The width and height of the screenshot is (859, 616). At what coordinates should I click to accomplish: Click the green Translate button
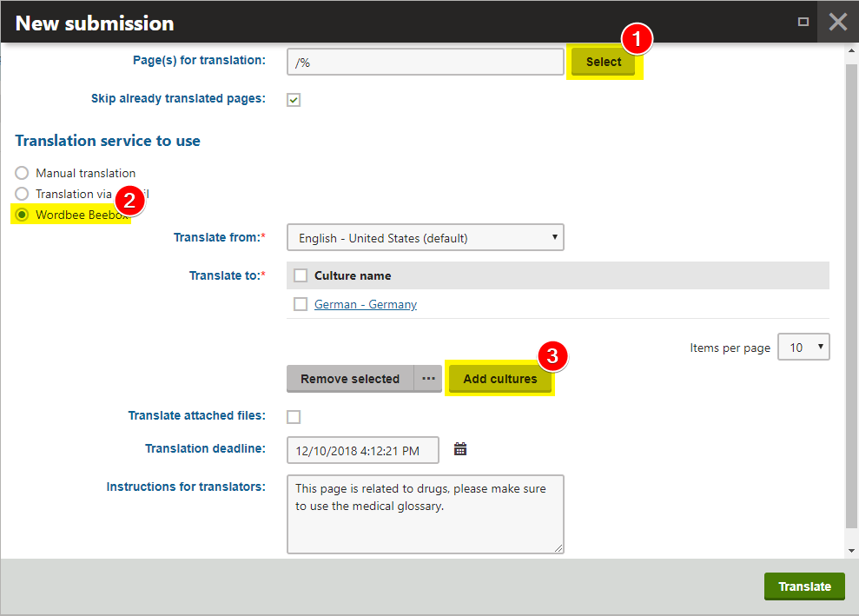804,586
